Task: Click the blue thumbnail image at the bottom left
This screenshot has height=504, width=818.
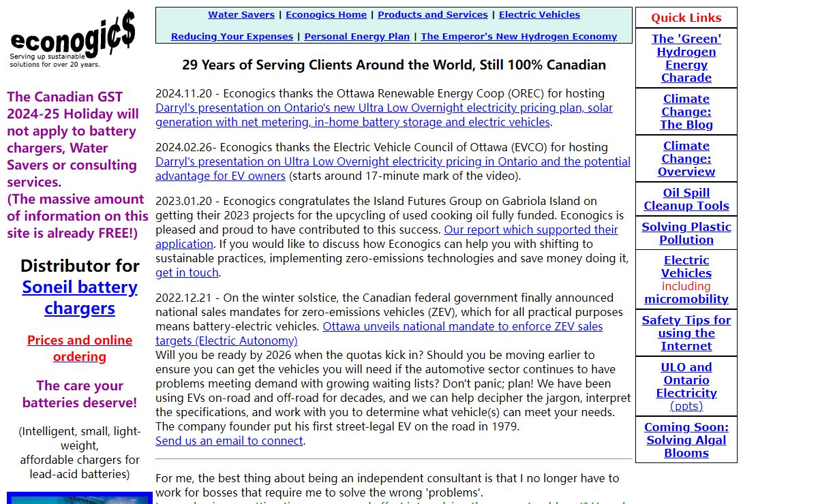Action: [x=80, y=498]
